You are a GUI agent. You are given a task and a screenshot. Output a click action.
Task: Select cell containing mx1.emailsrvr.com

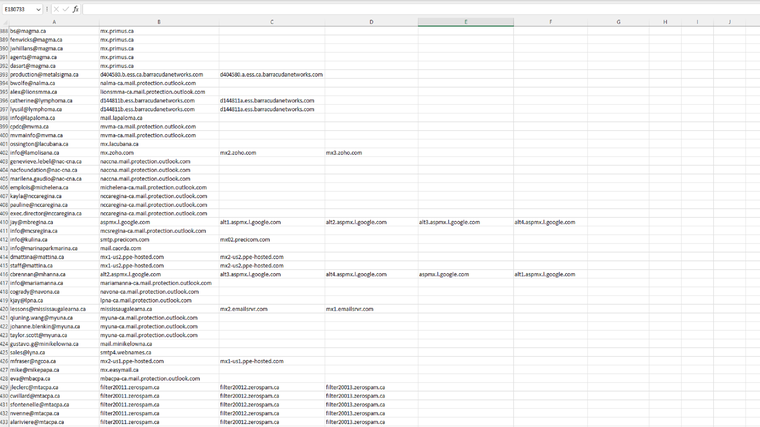pos(349,309)
